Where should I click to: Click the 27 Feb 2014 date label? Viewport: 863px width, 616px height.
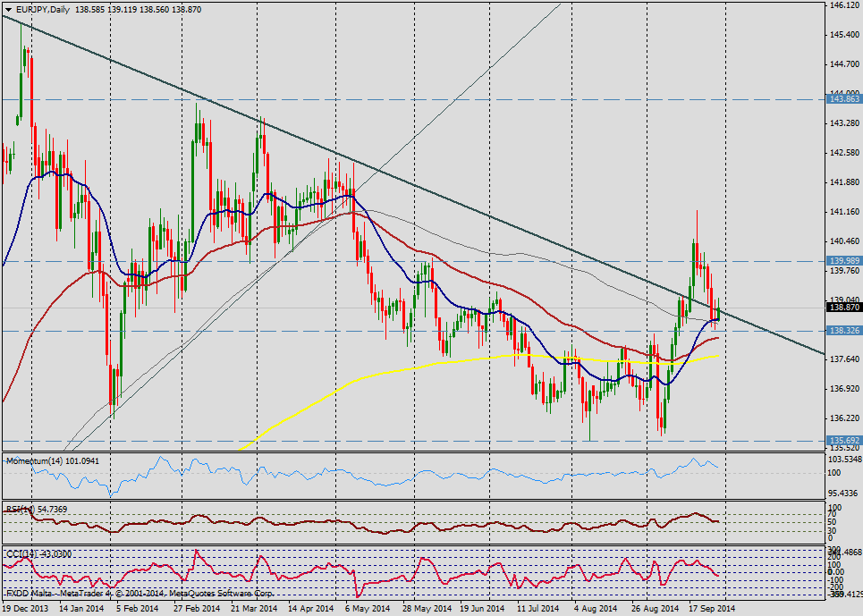(x=196, y=608)
